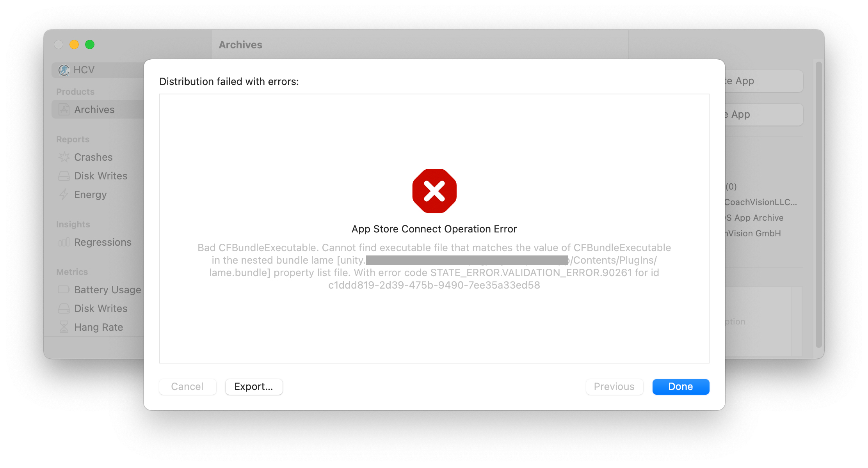This screenshot has width=868, height=468.
Task: Click the Disk Writes icon under Reports
Action: coord(64,176)
